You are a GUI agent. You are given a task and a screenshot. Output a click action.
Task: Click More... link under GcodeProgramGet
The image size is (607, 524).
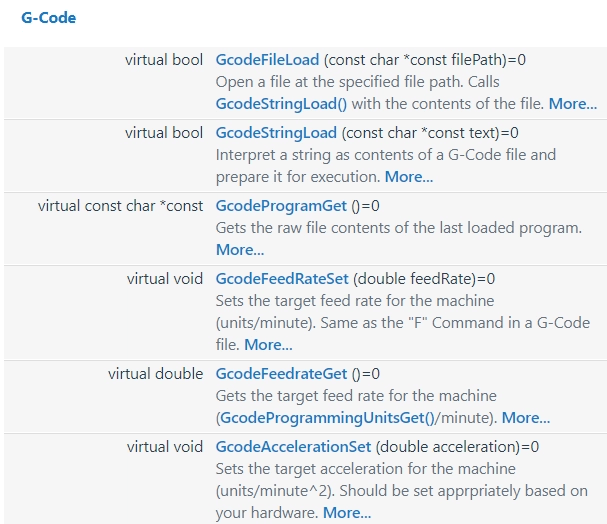coord(240,250)
